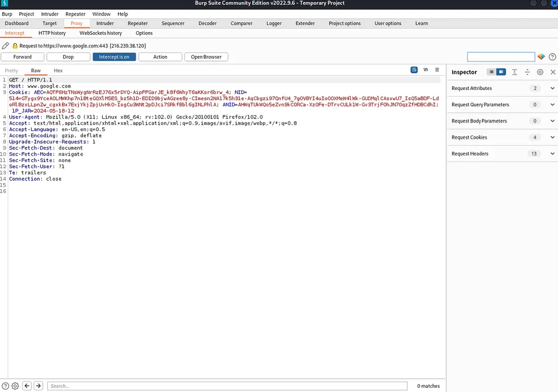Go to the previous search match arrow
The width and height of the screenshot is (558, 392).
click(27, 386)
